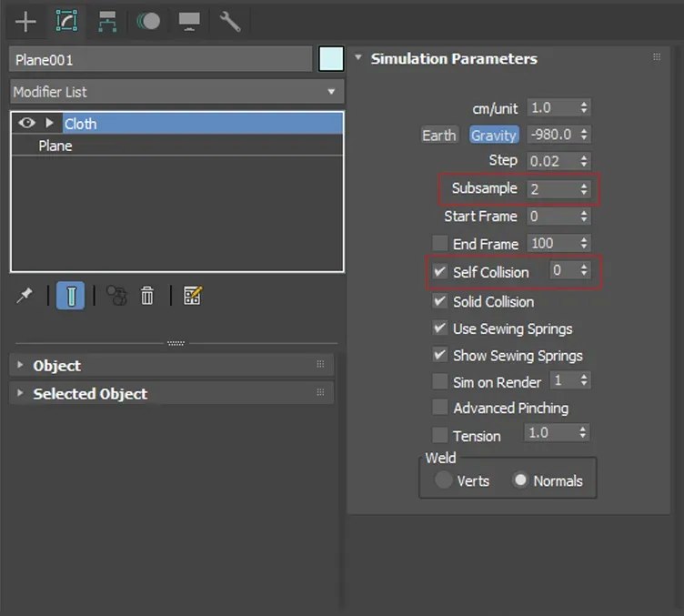Adjust the Self Collision value spinner
This screenshot has height=616, width=684.
pos(584,270)
